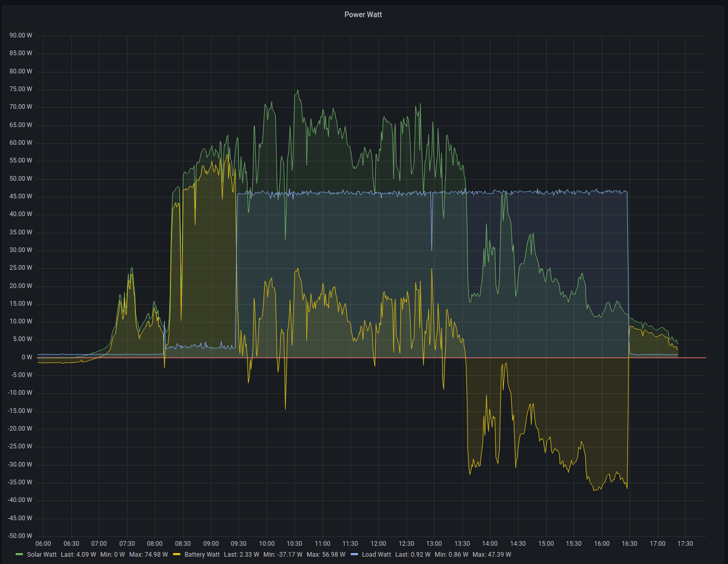This screenshot has height=564, width=728.
Task: Click the Load Watt 'Max: 47.39 W' value
Action: 491,555
